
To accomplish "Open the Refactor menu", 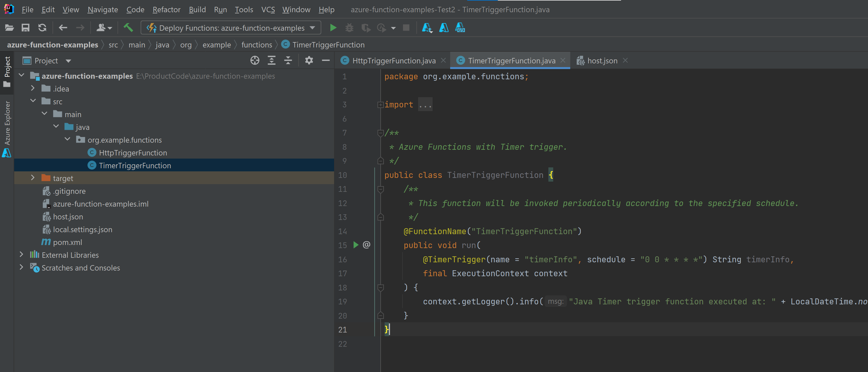I will coord(166,9).
